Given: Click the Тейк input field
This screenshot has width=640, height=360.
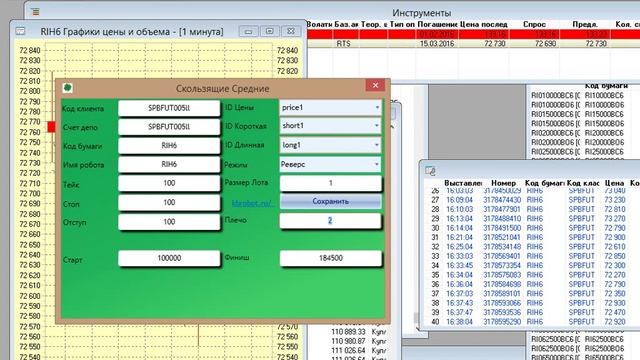Looking at the screenshot, I should click(x=169, y=183).
